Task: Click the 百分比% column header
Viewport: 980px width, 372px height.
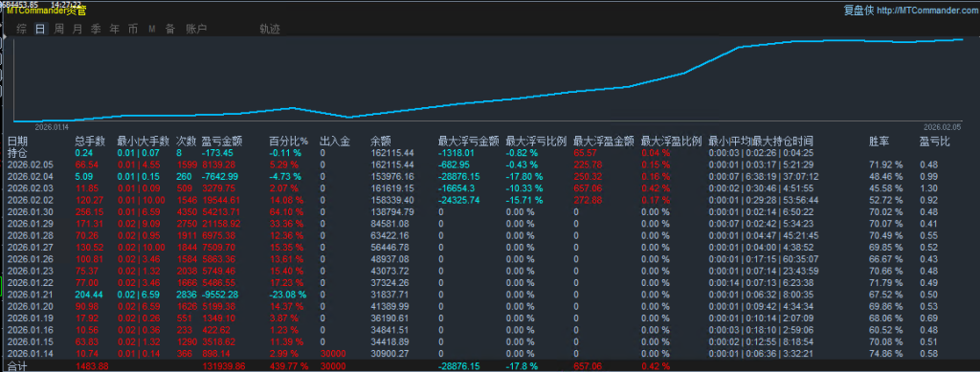Action: pos(289,142)
